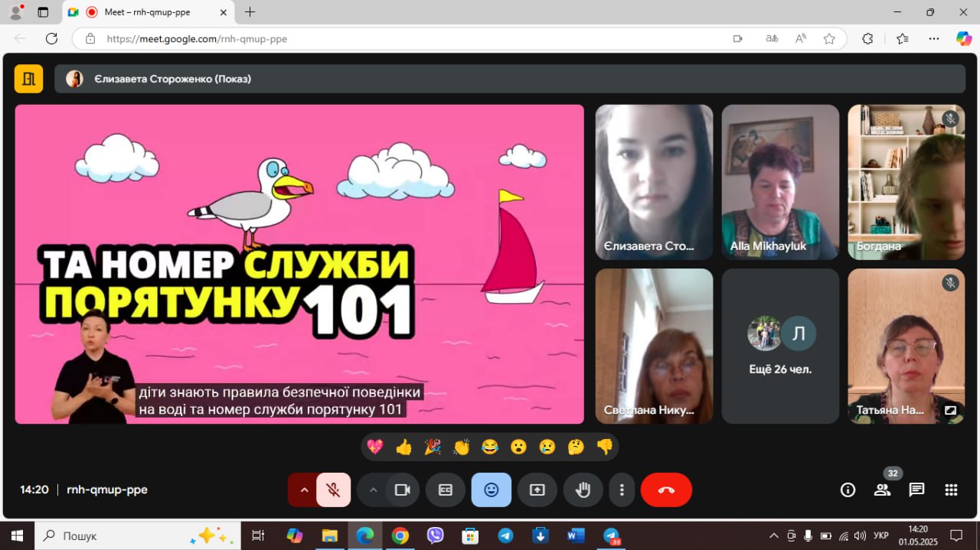Click picture-in-picture icon on Татьяна's tile

(950, 410)
